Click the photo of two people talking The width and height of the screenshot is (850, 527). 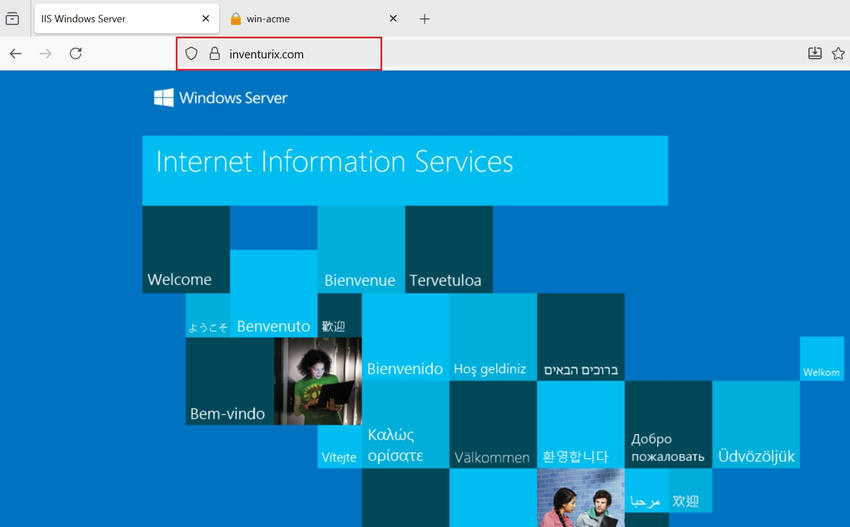tap(581, 498)
